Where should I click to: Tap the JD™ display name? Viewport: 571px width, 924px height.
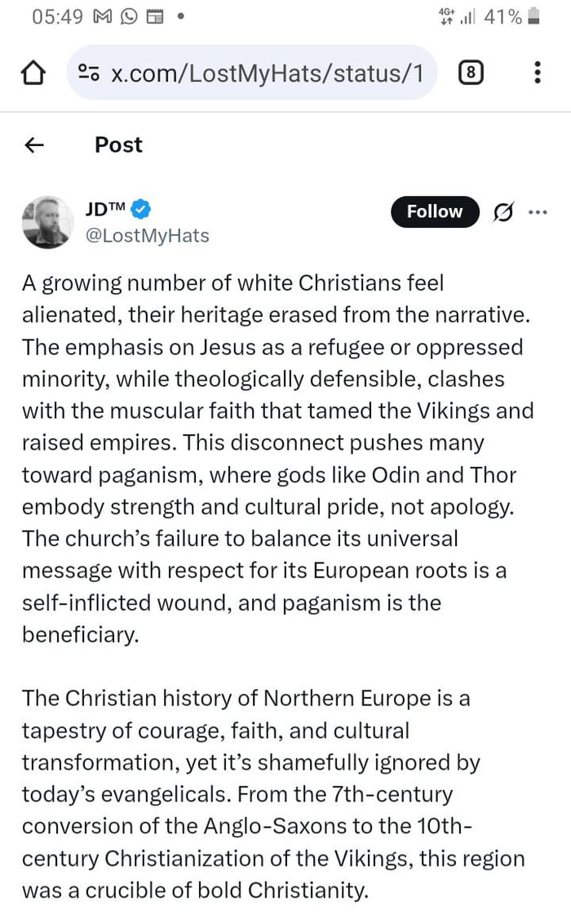point(105,209)
